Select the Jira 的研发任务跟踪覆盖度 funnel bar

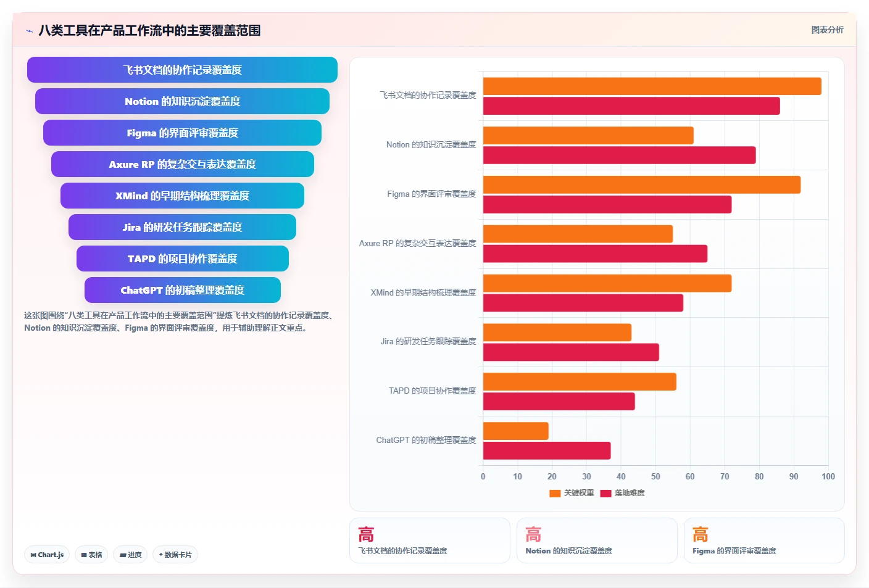[x=182, y=227]
